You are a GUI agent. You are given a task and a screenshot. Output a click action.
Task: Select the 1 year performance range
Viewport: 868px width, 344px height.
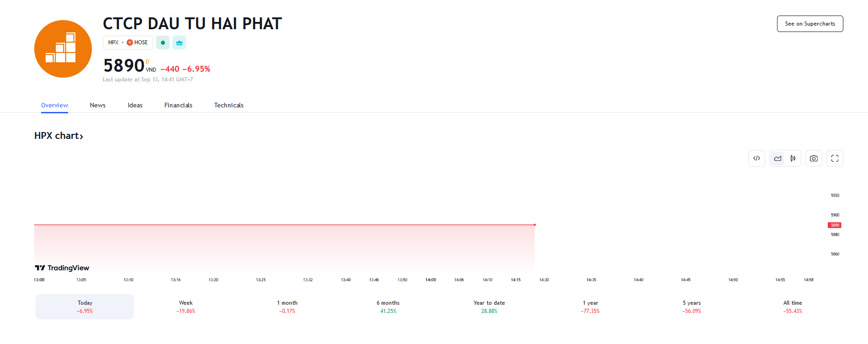click(590, 307)
